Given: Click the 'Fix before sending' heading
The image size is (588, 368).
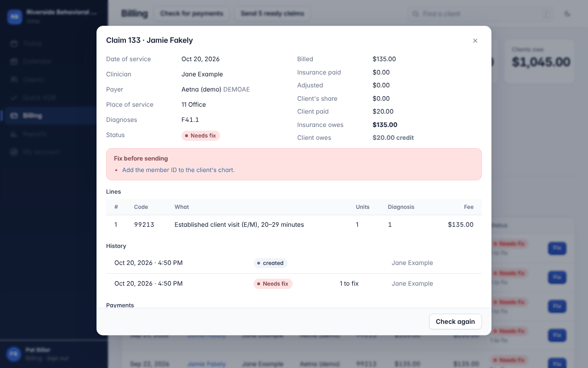Looking at the screenshot, I should pos(141,158).
